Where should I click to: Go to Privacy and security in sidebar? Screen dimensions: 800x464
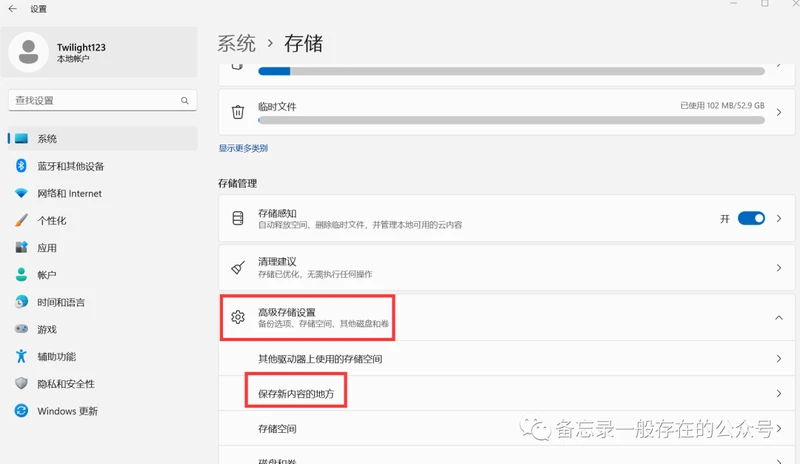click(x=66, y=383)
